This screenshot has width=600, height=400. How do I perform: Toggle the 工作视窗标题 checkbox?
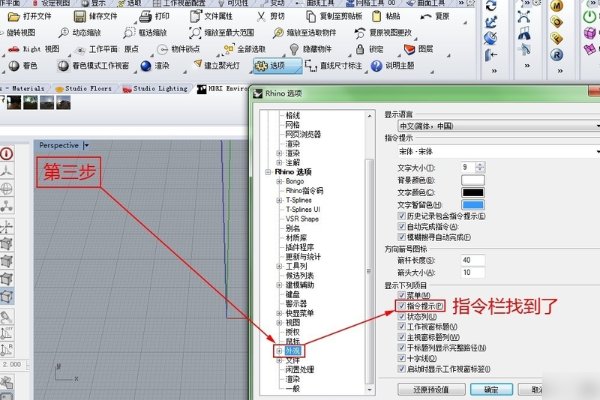[x=401, y=327]
